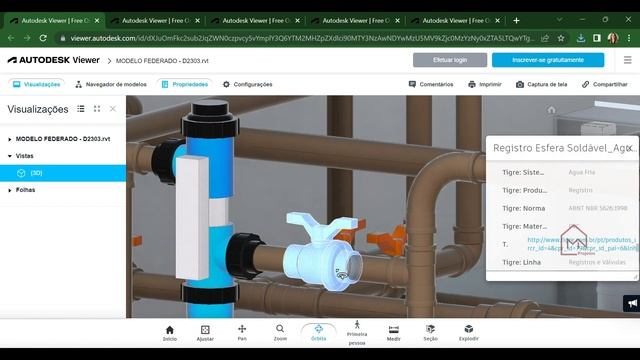Open the Tigre product URL link
Screen dimensions: 640x360
(x=582, y=244)
